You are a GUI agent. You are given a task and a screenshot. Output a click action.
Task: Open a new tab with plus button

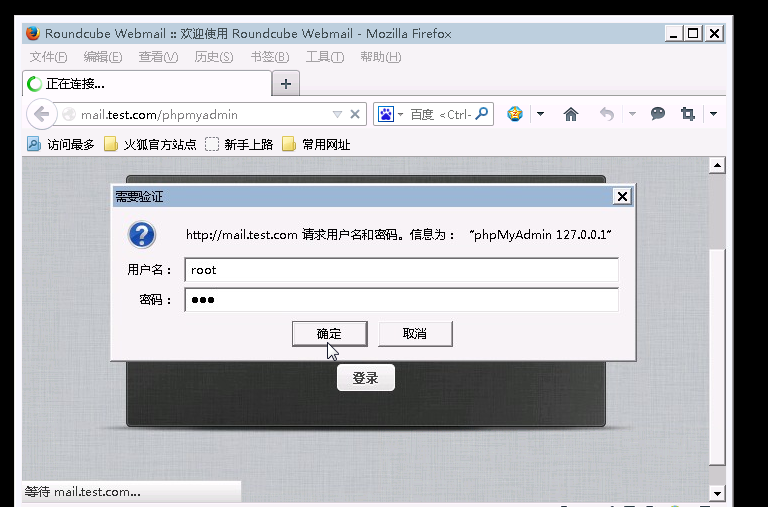[x=286, y=84]
